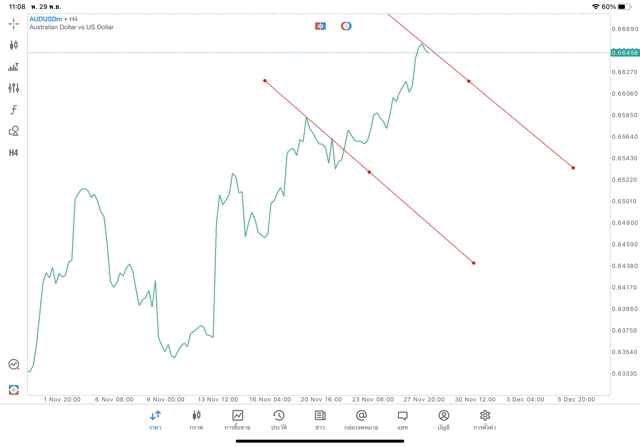This screenshot has width=640, height=447.
Task: Click the current price label 0.66458
Action: coord(623,51)
